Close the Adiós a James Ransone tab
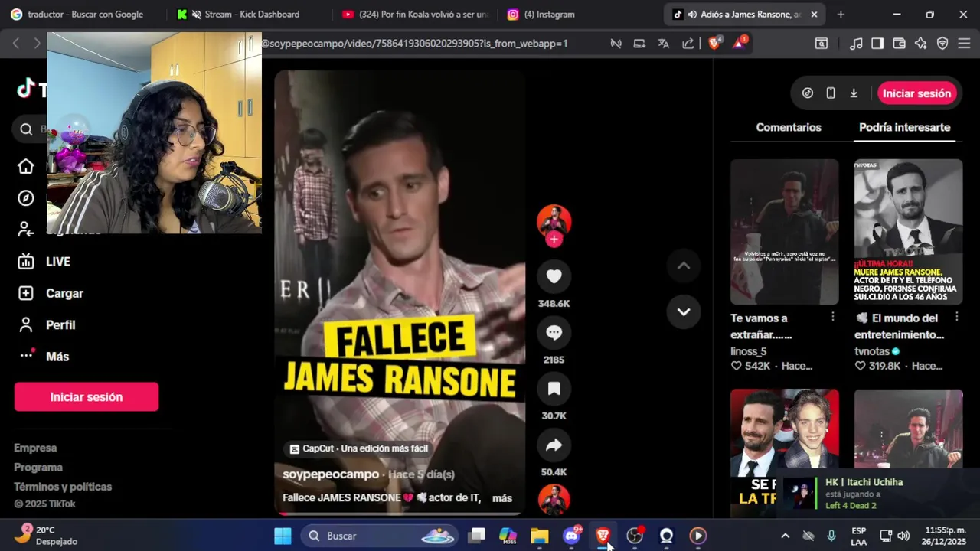This screenshot has width=980, height=551. [814, 15]
